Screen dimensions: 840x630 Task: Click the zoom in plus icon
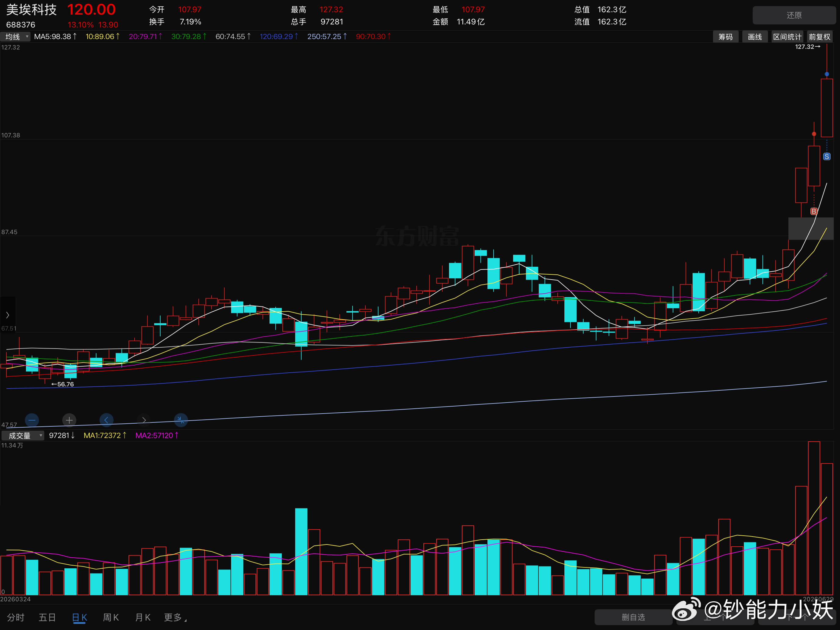coord(69,420)
